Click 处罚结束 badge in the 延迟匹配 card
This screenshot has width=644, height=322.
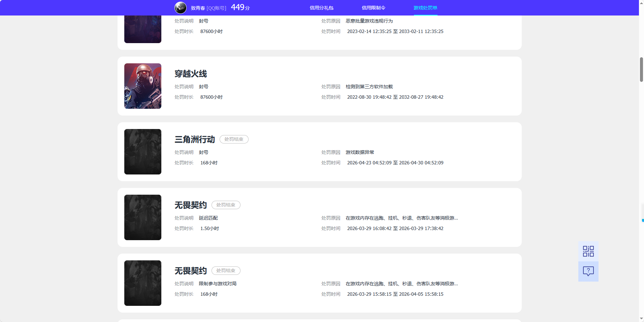[226, 205]
